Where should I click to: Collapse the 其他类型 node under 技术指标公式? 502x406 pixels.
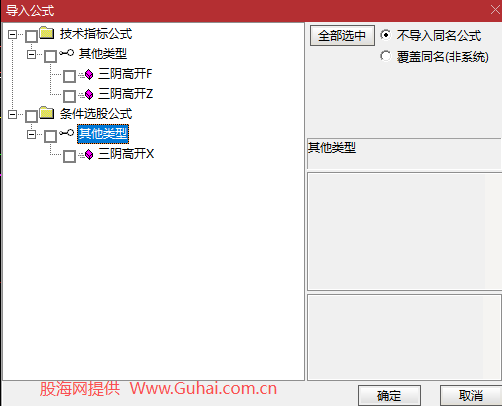31,54
